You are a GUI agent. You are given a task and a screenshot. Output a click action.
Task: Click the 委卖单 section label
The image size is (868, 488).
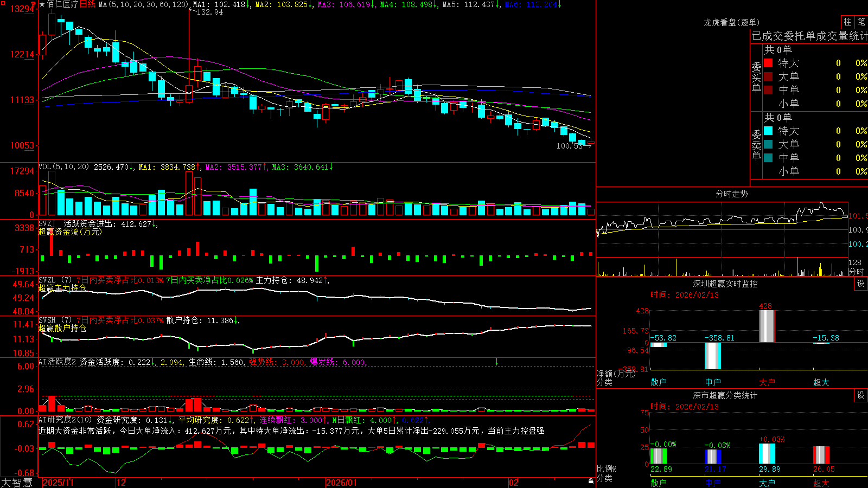[x=756, y=145]
